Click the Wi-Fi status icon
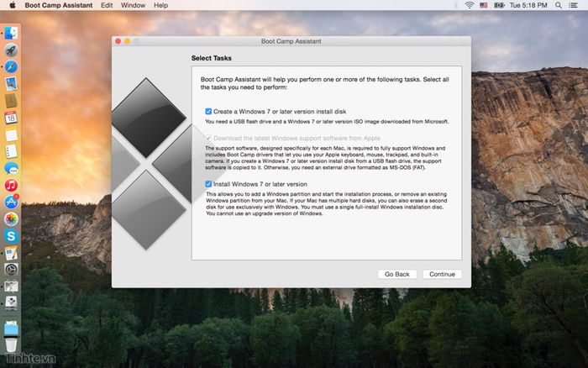588x368 pixels. [469, 5]
